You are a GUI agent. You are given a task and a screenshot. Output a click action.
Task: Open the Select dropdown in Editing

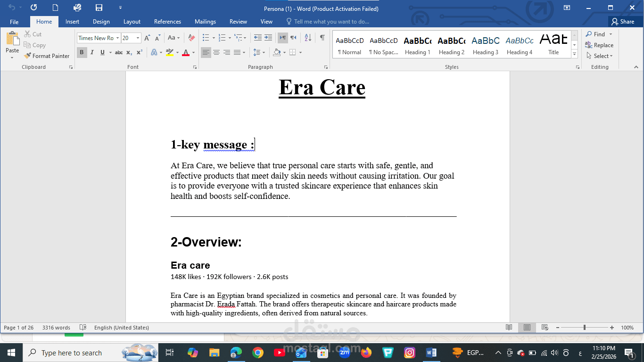[600, 56]
